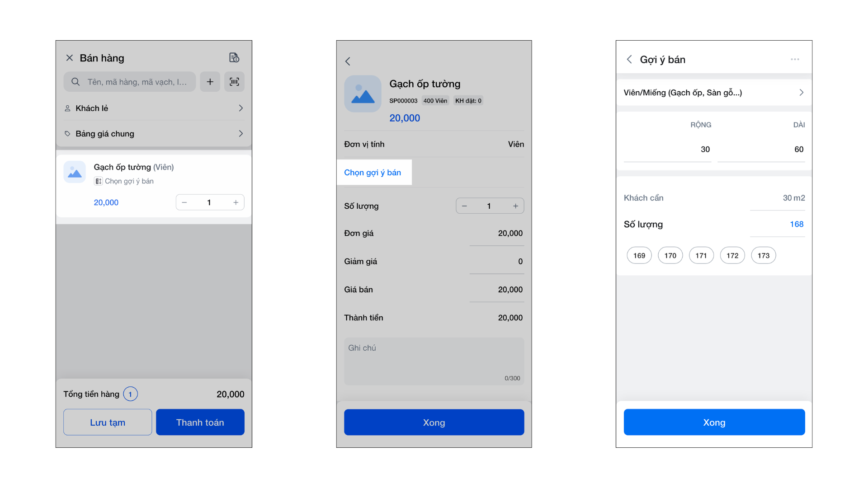Open the three-dot more options menu
This screenshot has width=868, height=488.
point(795,60)
